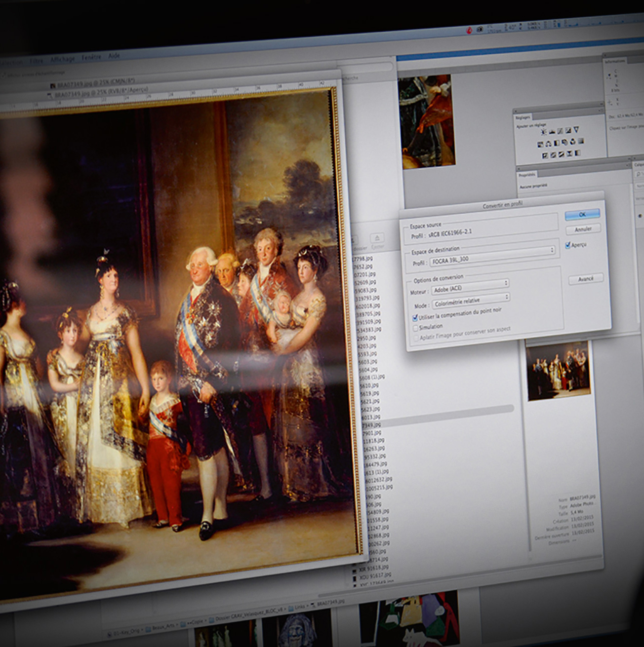Open the Affichage menu
This screenshot has width=644, height=647.
point(62,60)
